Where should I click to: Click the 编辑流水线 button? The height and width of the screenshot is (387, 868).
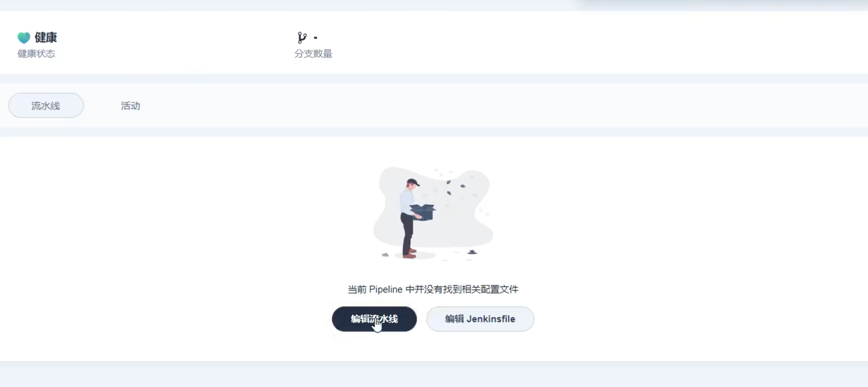(x=374, y=319)
